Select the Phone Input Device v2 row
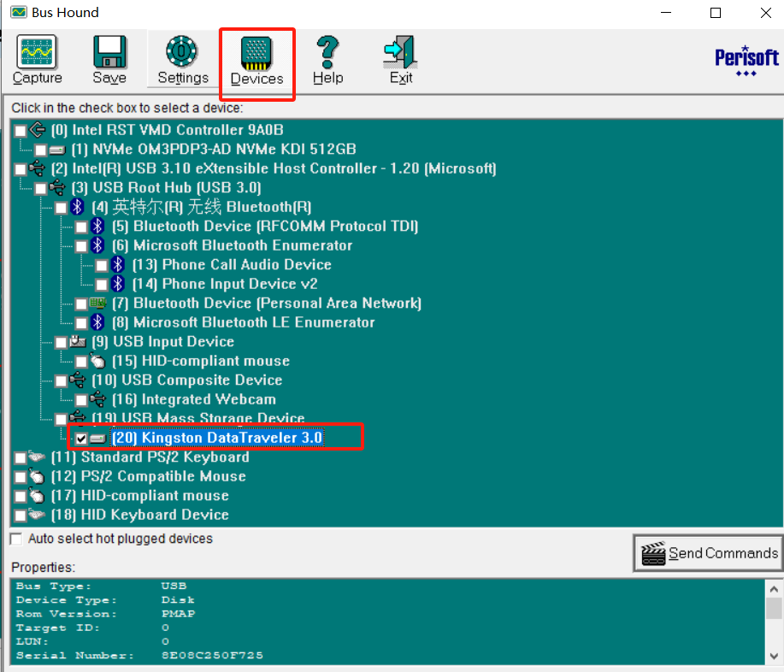This screenshot has width=784, height=672. (225, 284)
